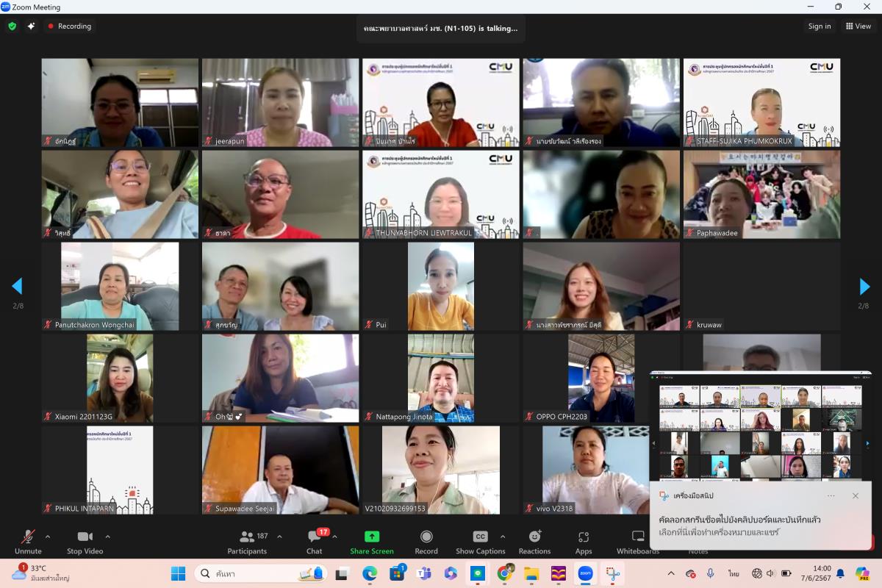Open Microsoft Store from the taskbar
The width and height of the screenshot is (882, 588).
pos(397,573)
